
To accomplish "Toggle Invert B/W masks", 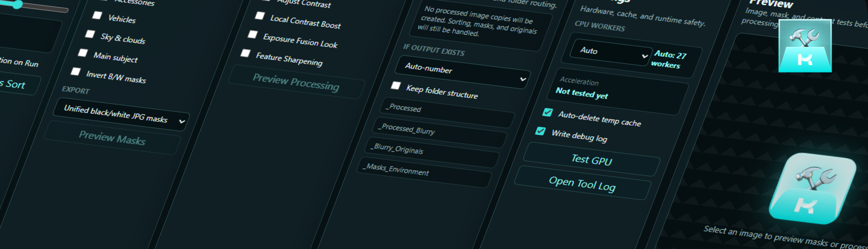I will click(x=75, y=72).
